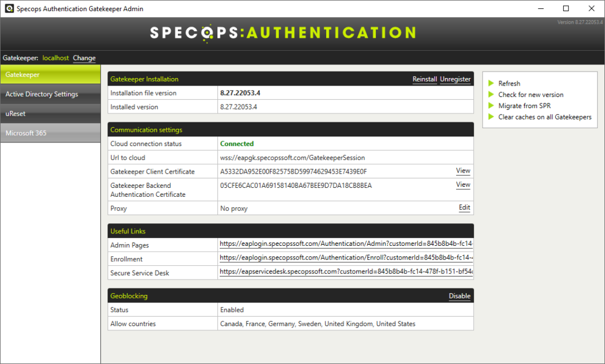Click the localhost Gatekeeper name
605x364 pixels.
tap(56, 58)
